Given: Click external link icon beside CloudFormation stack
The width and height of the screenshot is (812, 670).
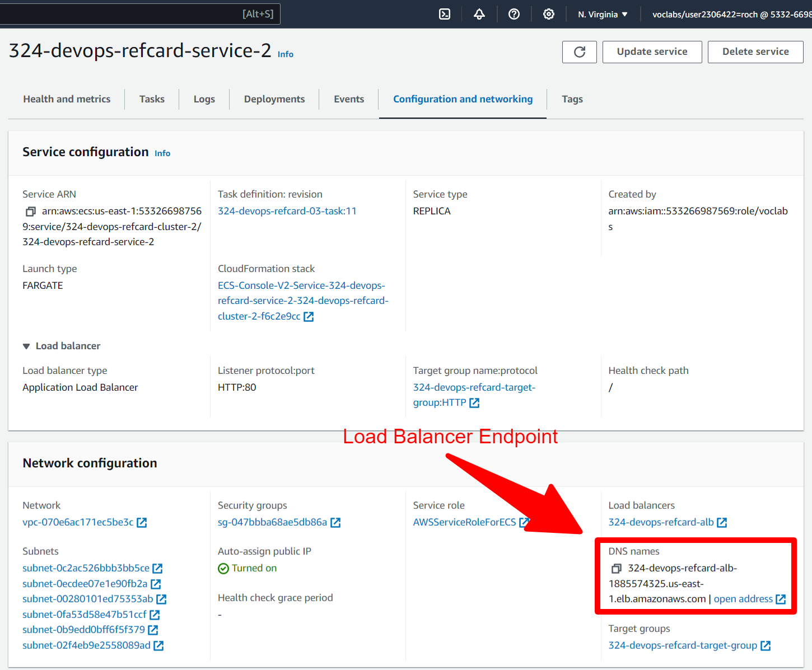Looking at the screenshot, I should 309,317.
